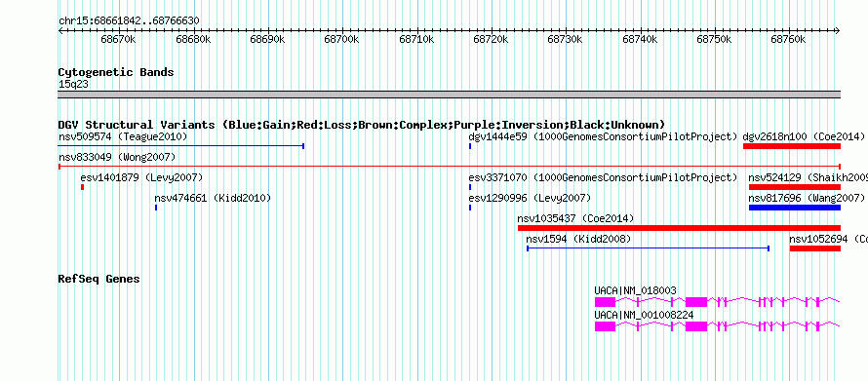The width and height of the screenshot is (868, 381).
Task: Open nsv1035437 (Coe2014) label
Action: pos(575,218)
